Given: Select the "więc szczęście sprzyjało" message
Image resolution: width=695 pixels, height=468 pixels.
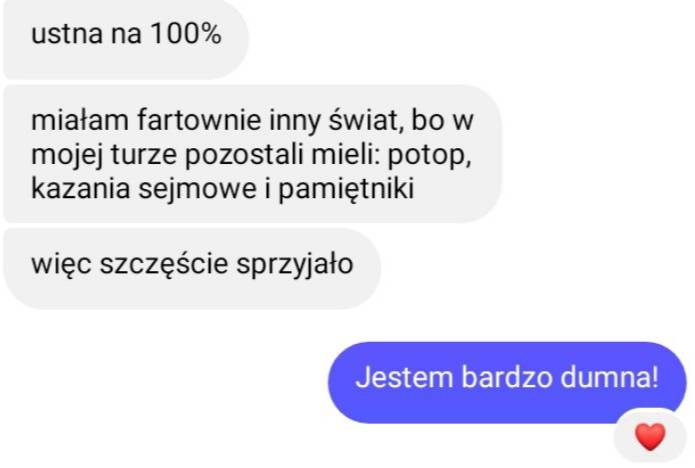Looking at the screenshot, I should click(192, 269).
